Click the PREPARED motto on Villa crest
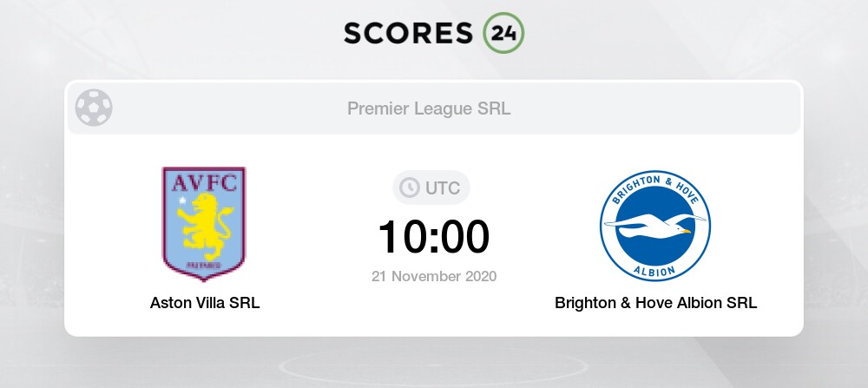 pyautogui.click(x=204, y=266)
